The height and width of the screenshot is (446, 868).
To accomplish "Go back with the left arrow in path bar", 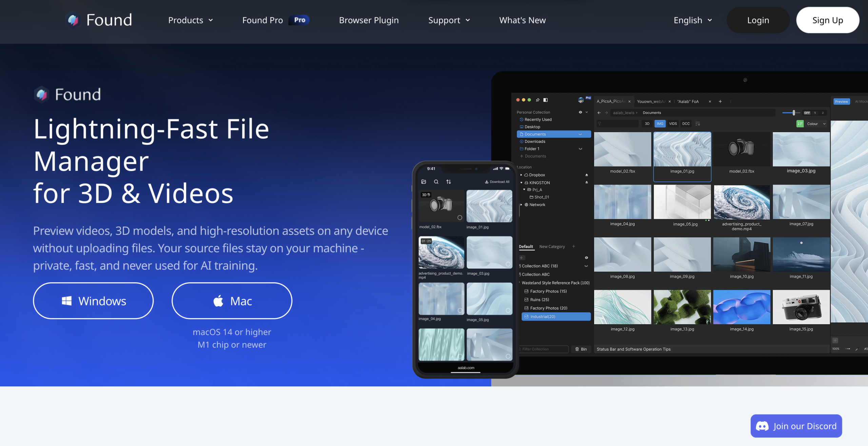I will (x=599, y=113).
